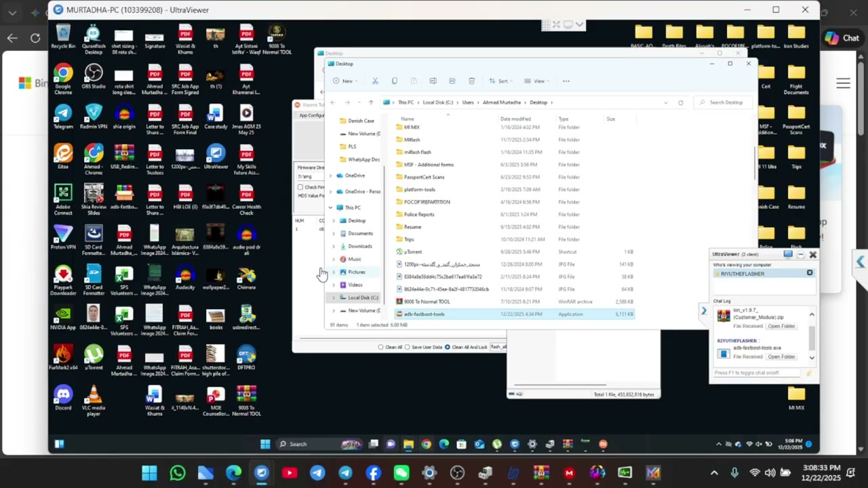Select the adb-fastboot-tools application file
The width and height of the screenshot is (868, 488).
coord(515,314)
